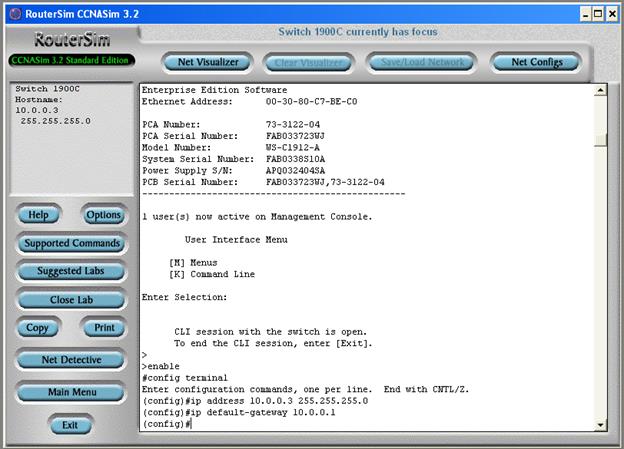Go to the Main Menu
The image size is (624, 449).
click(71, 392)
